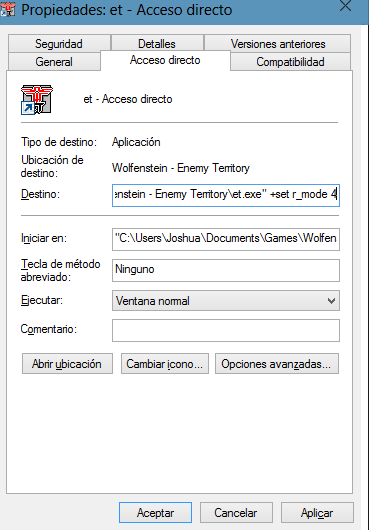The height and width of the screenshot is (530, 369).
Task: Focus the Tecla de método abreviado field
Action: pyautogui.click(x=226, y=270)
